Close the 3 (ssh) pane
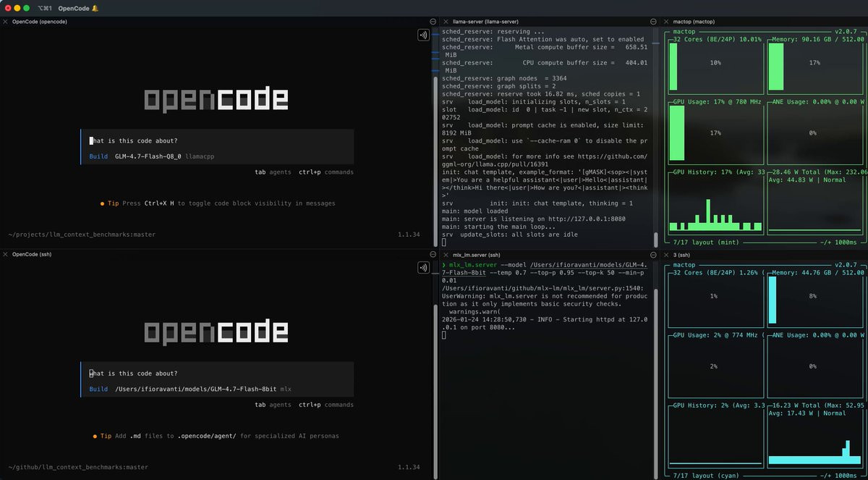Viewport: 868px width, 480px height. (x=666, y=255)
